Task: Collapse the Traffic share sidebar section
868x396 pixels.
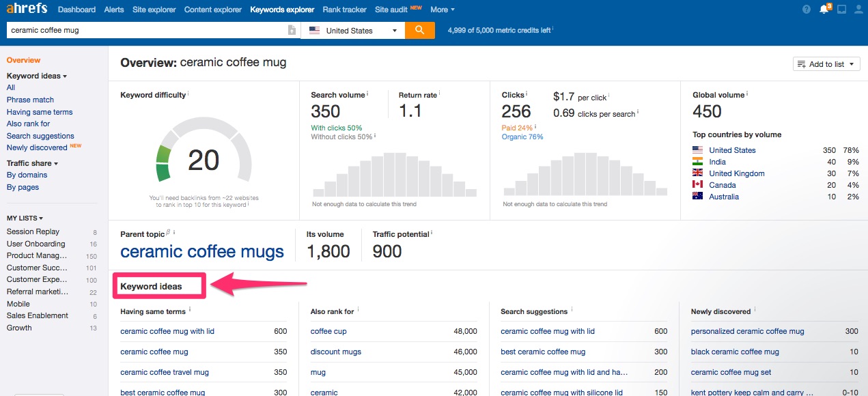Action: (32, 163)
